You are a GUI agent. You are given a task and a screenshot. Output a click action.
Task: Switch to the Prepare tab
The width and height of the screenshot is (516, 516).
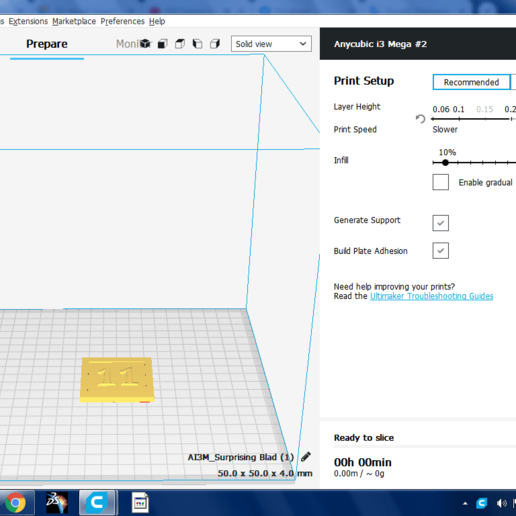click(x=47, y=44)
